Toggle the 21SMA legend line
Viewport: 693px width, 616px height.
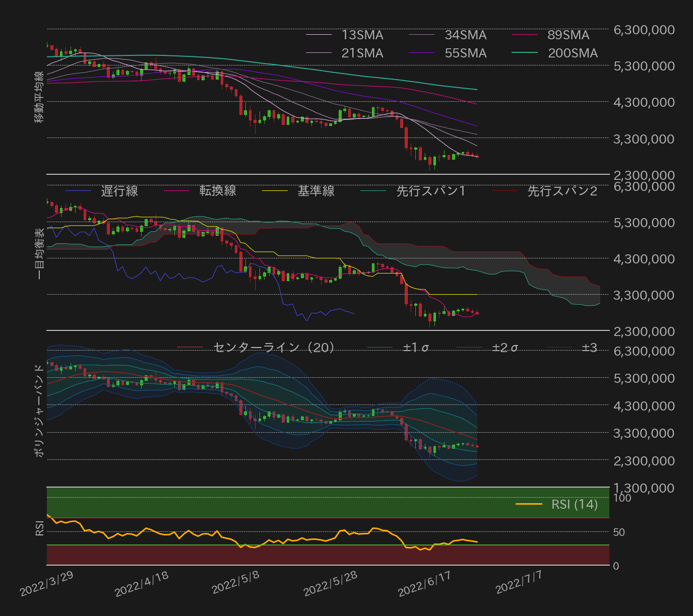click(x=361, y=53)
